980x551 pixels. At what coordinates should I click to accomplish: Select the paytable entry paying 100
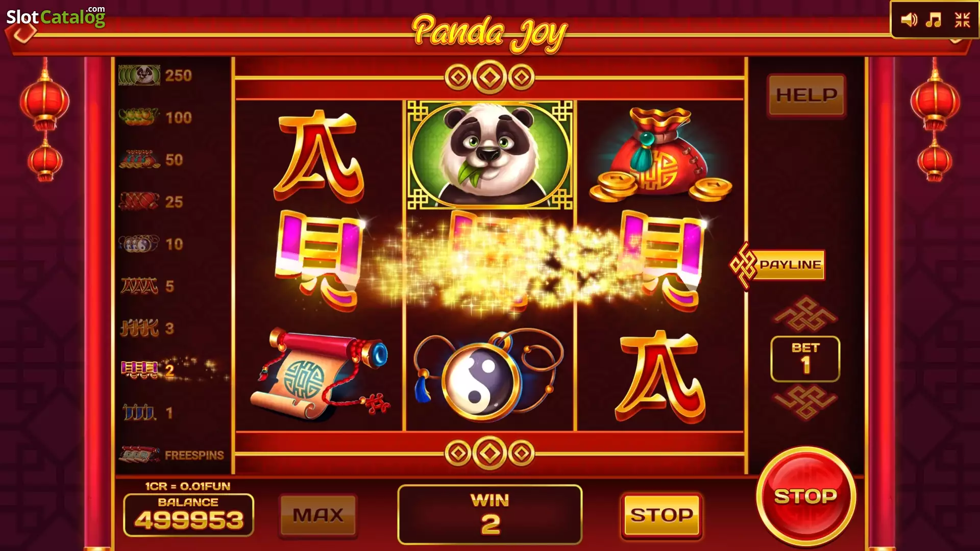point(155,117)
